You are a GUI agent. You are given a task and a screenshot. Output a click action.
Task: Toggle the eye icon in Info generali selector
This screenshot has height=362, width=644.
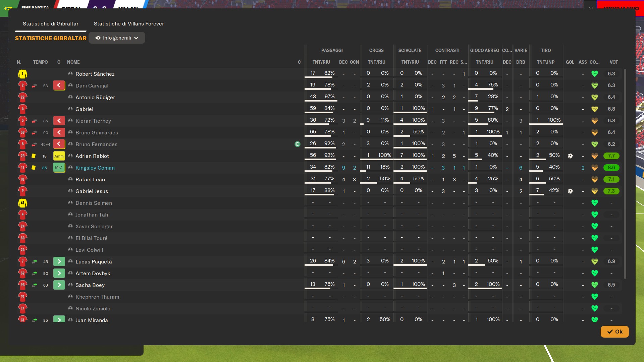pos(98,38)
